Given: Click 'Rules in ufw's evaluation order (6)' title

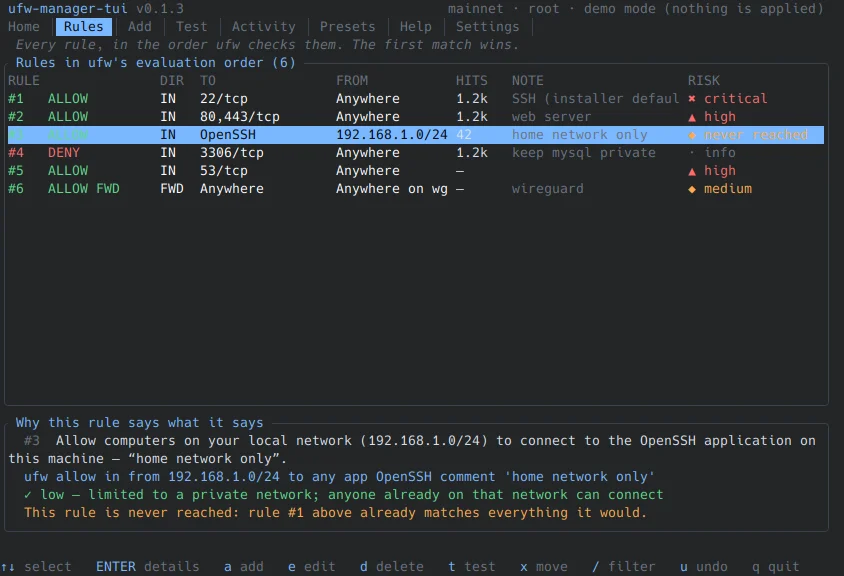Looking at the screenshot, I should [156, 62].
